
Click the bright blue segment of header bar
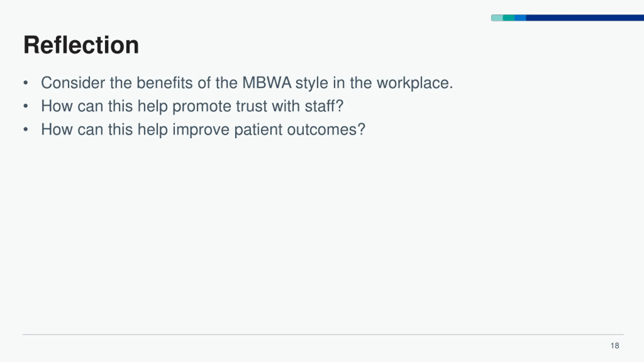520,18
